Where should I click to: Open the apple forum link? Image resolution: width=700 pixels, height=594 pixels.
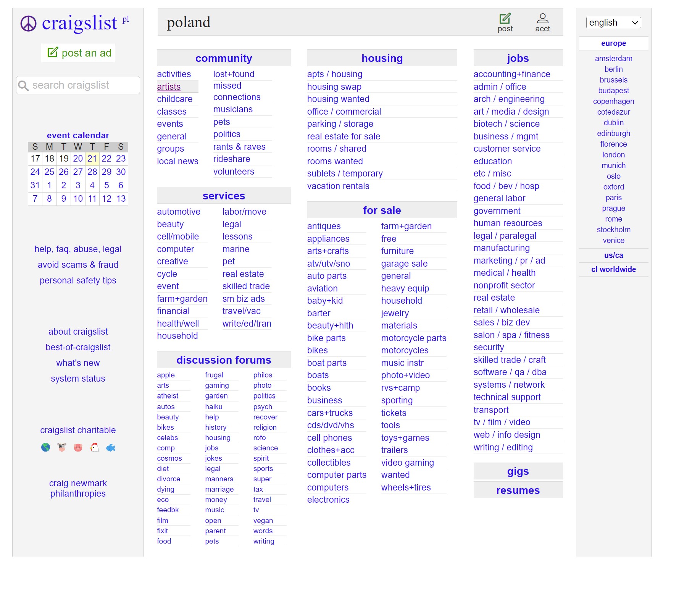[166, 375]
